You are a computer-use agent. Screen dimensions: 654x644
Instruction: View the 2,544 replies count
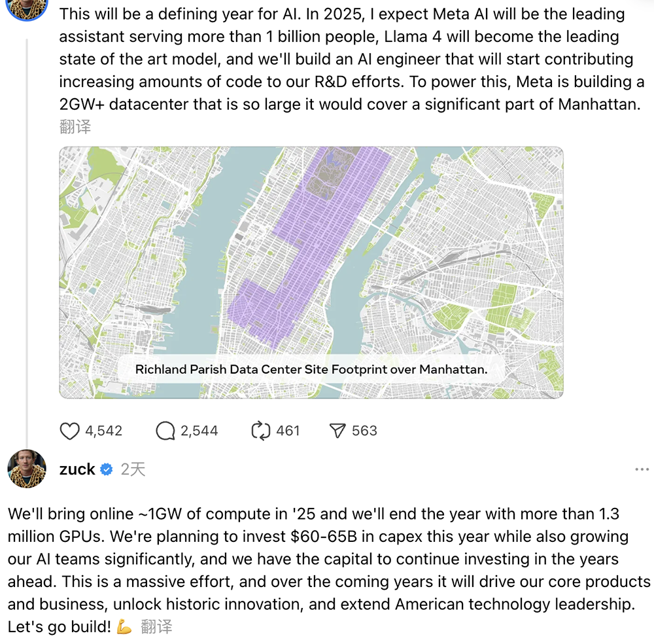199,431
